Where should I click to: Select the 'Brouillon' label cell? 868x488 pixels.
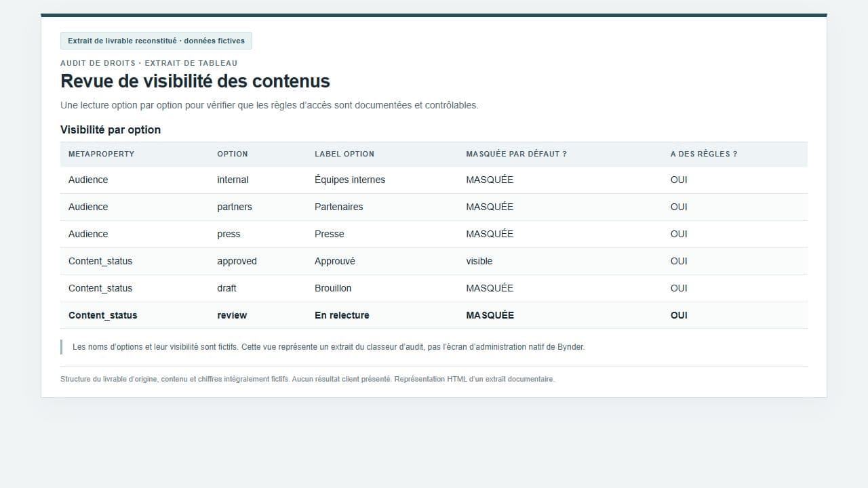click(x=333, y=288)
